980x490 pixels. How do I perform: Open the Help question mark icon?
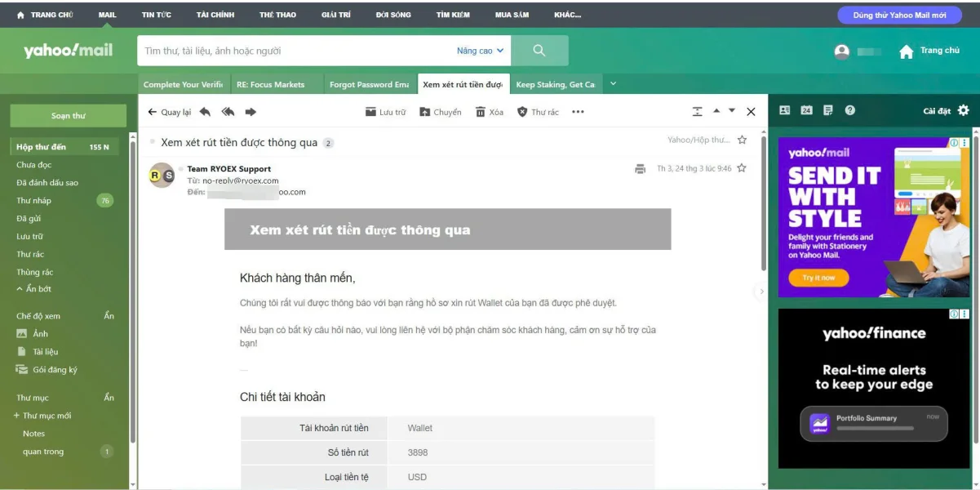click(850, 110)
